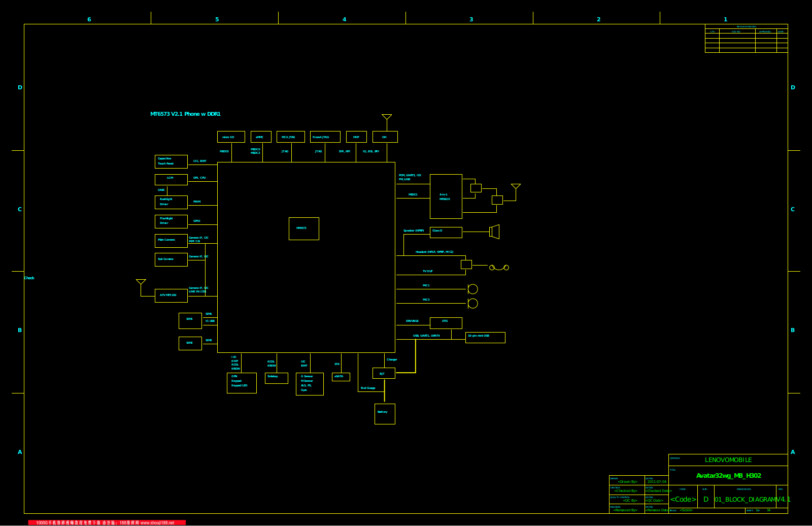Select the OTG block
The image size is (812, 526).
(446, 323)
